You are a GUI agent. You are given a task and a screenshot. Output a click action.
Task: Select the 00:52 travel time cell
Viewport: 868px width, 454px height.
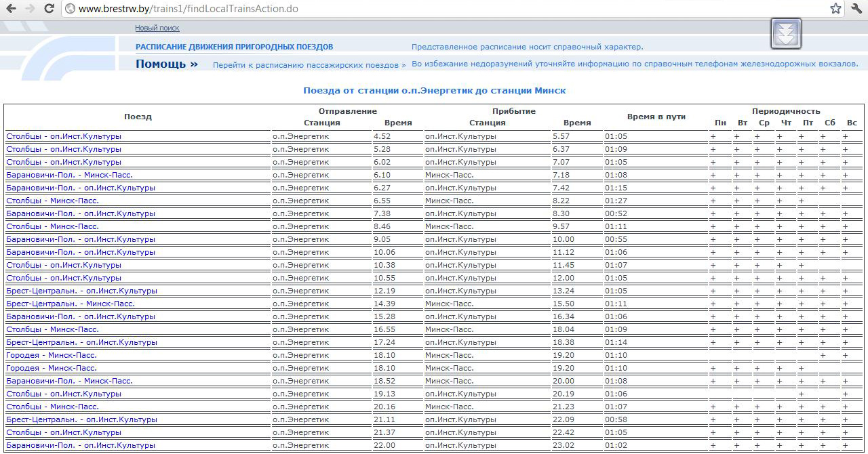(656, 213)
